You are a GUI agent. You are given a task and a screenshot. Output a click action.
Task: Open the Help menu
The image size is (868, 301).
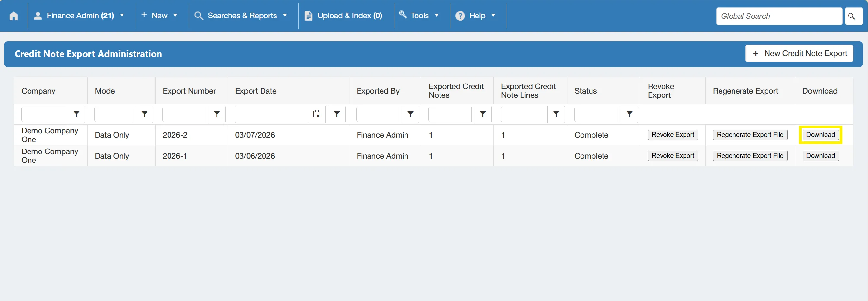[x=475, y=16]
